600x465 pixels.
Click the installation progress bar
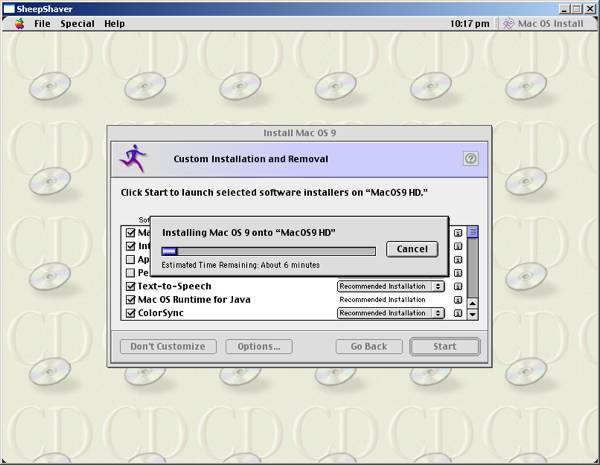268,251
